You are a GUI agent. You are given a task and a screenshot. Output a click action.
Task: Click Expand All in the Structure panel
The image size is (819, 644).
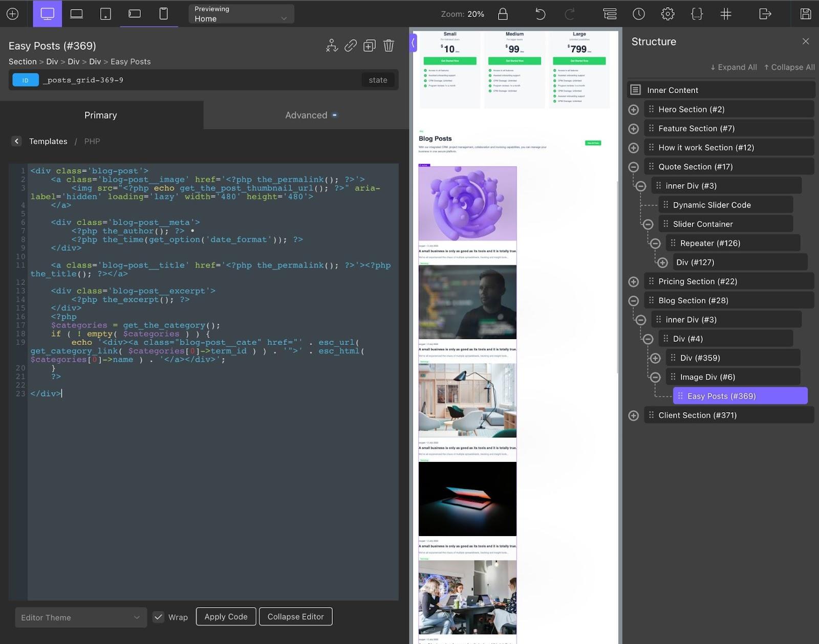734,67
